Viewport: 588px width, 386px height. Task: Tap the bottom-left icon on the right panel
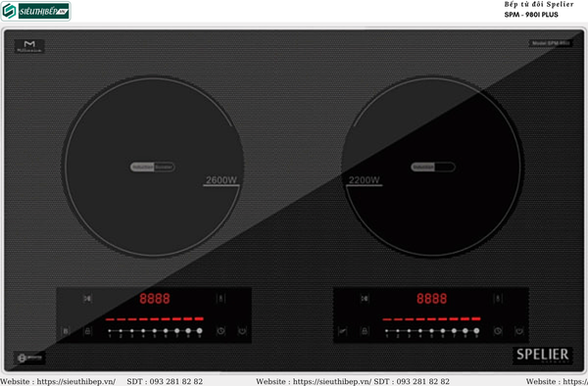point(342,331)
